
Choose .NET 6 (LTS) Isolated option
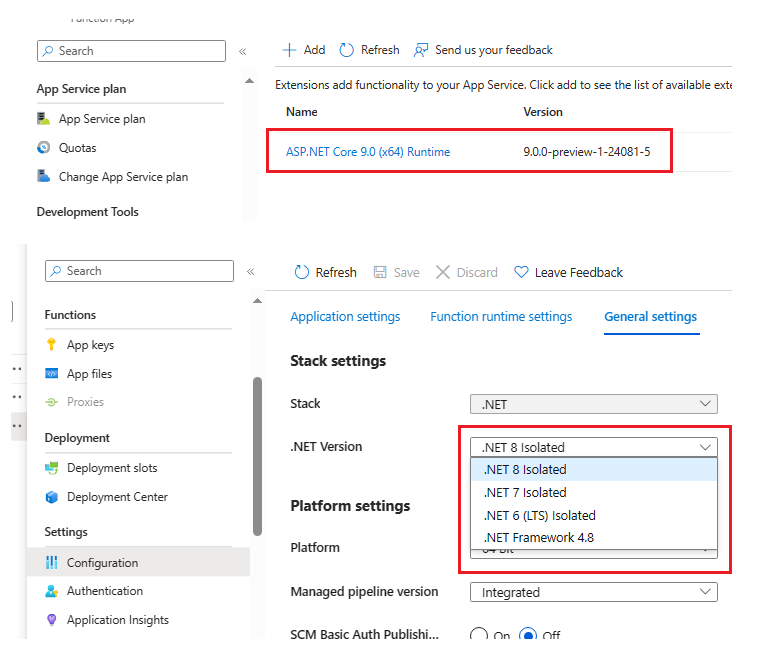coord(594,515)
